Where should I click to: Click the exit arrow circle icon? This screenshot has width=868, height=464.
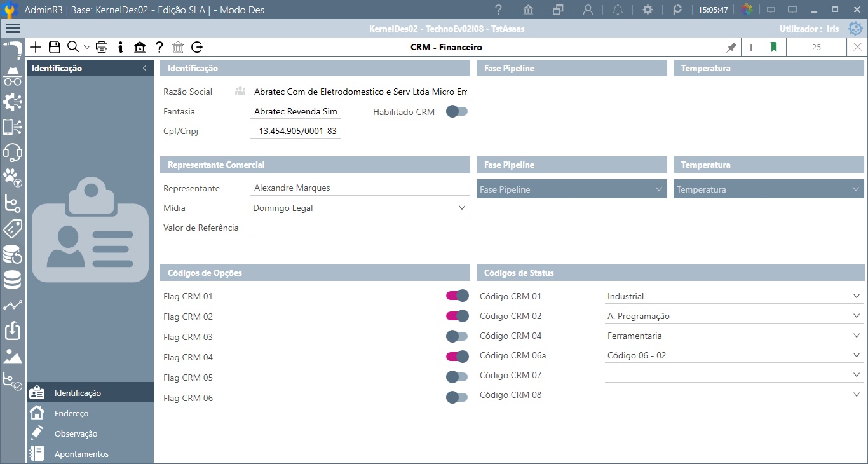coord(197,47)
